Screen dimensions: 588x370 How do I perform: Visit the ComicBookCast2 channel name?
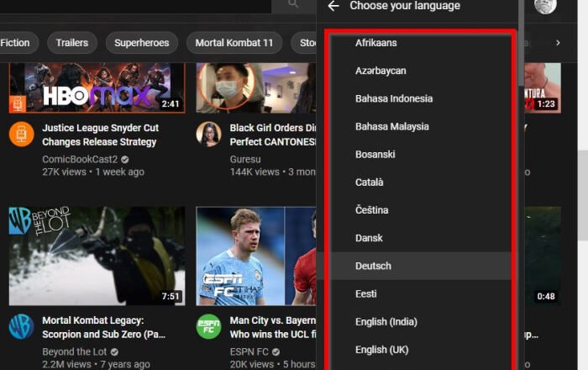click(x=80, y=159)
